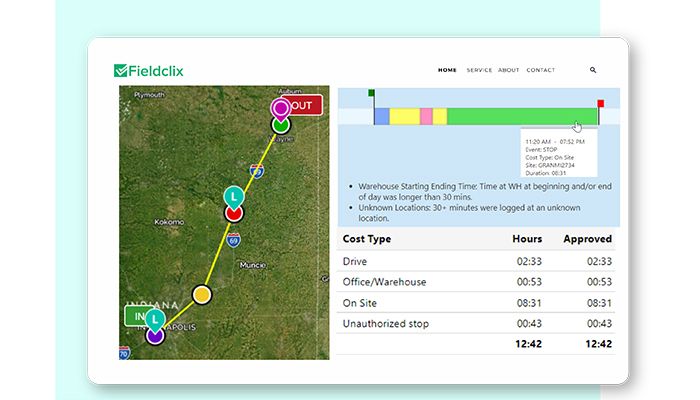Click the teal L pin near Indianapolis
The width and height of the screenshot is (700, 400).
(155, 320)
